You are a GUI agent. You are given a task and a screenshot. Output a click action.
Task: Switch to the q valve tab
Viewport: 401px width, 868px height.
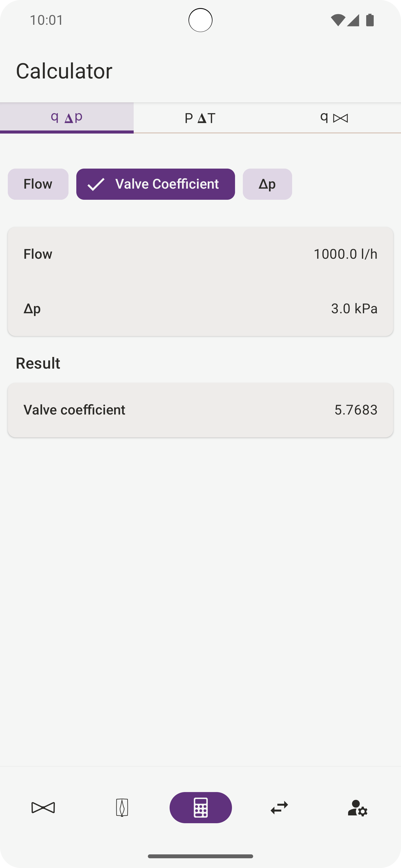(x=334, y=118)
